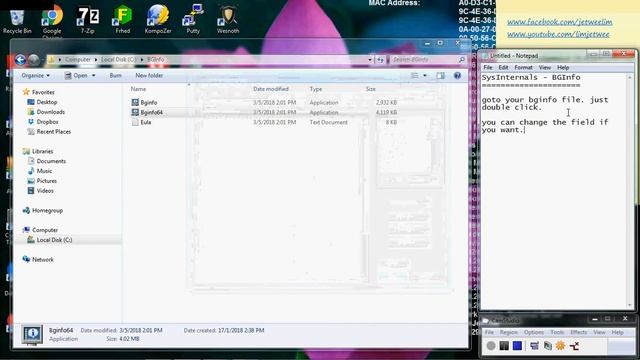Open Recent Places in navigation pane
The width and height of the screenshot is (640, 360).
[x=49, y=131]
